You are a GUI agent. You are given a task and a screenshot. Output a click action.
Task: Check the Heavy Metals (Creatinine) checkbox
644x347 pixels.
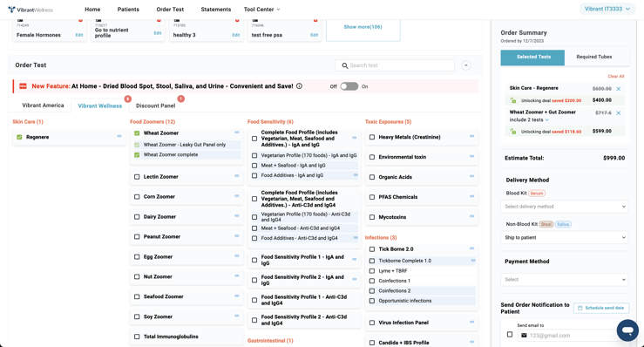(x=372, y=137)
